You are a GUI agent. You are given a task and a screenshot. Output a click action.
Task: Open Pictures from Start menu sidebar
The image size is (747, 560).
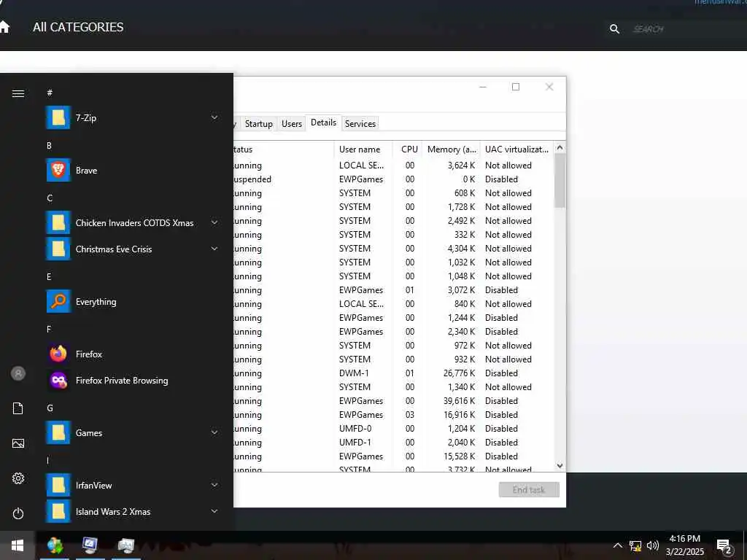click(18, 443)
